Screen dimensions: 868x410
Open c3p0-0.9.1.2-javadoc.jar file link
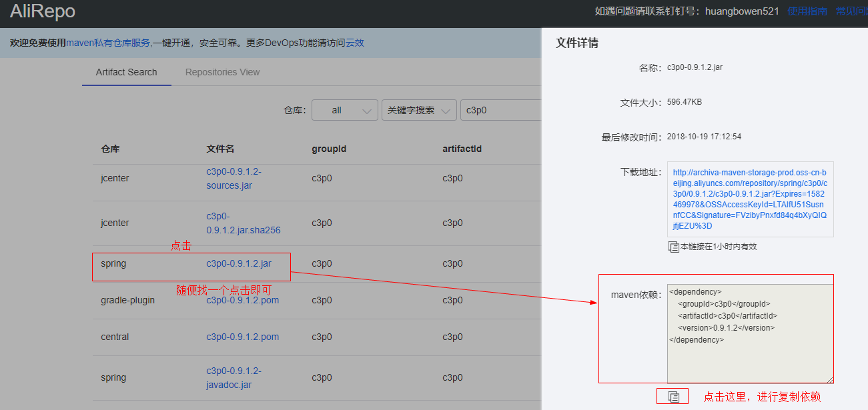[x=234, y=378]
